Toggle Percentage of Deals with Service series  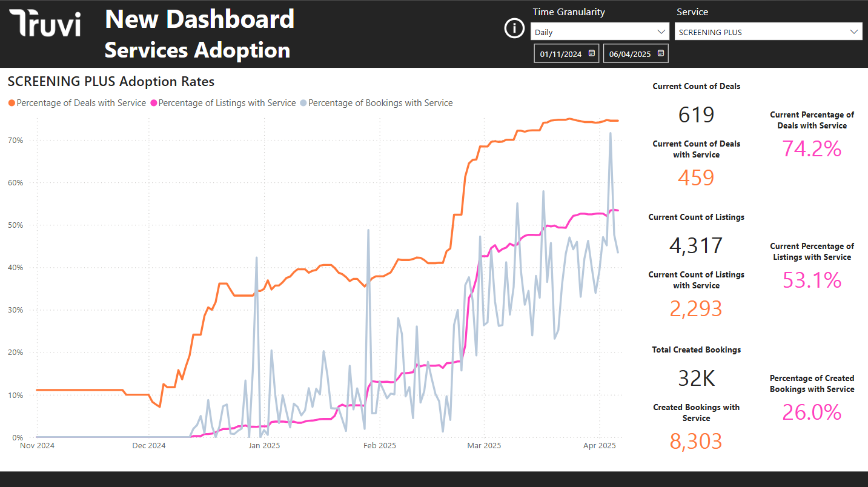(x=81, y=103)
